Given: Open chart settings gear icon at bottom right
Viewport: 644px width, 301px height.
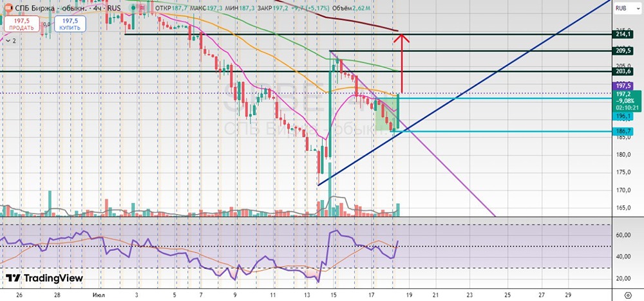Looking at the screenshot, I should click(x=627, y=295).
